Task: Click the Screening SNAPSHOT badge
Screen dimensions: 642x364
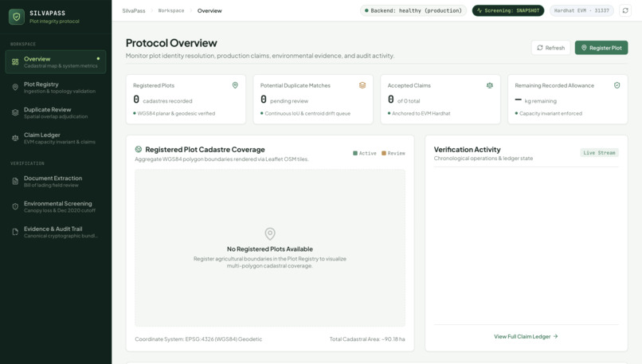Action: [508, 10]
